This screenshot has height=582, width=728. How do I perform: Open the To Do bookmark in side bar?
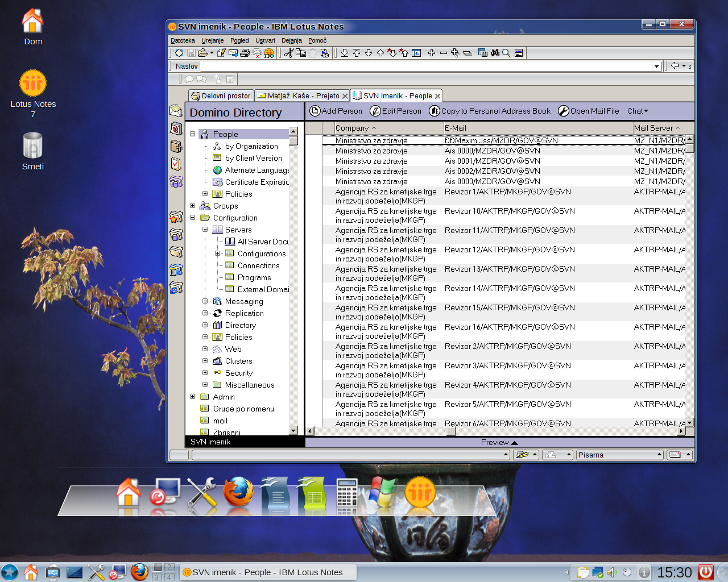[176, 164]
